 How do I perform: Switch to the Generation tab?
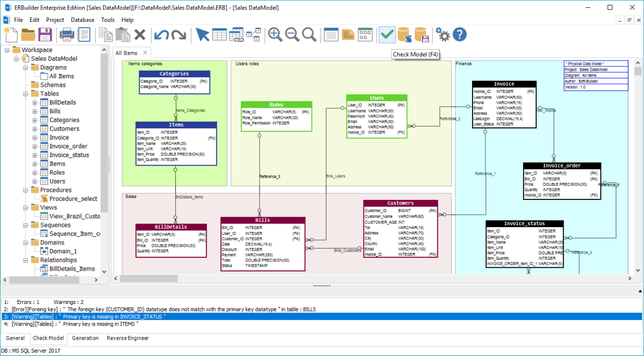(85, 338)
